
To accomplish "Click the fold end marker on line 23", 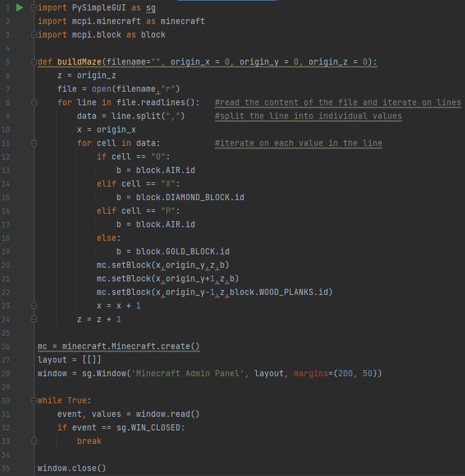I will click(33, 306).
